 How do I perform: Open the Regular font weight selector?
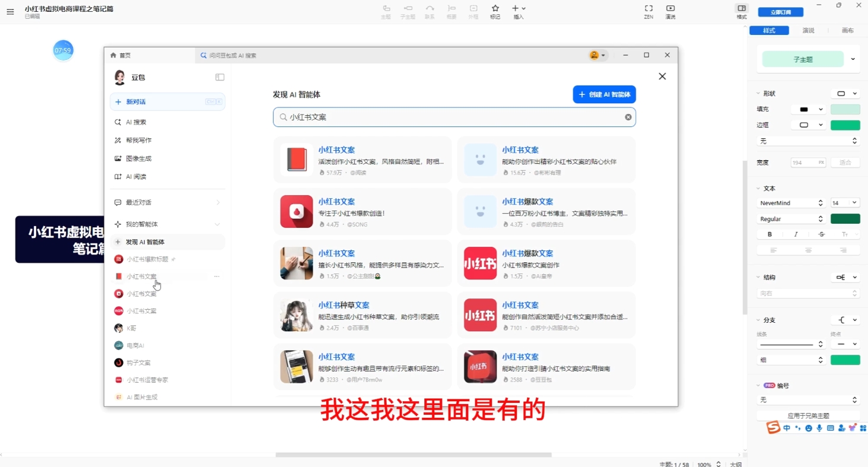click(791, 219)
